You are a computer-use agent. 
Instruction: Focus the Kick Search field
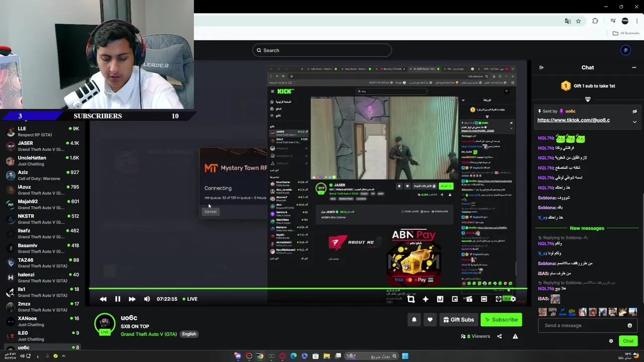pos(322,50)
